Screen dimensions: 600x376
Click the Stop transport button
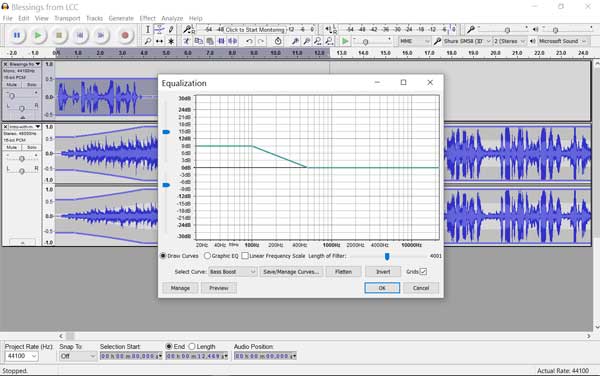click(x=59, y=35)
